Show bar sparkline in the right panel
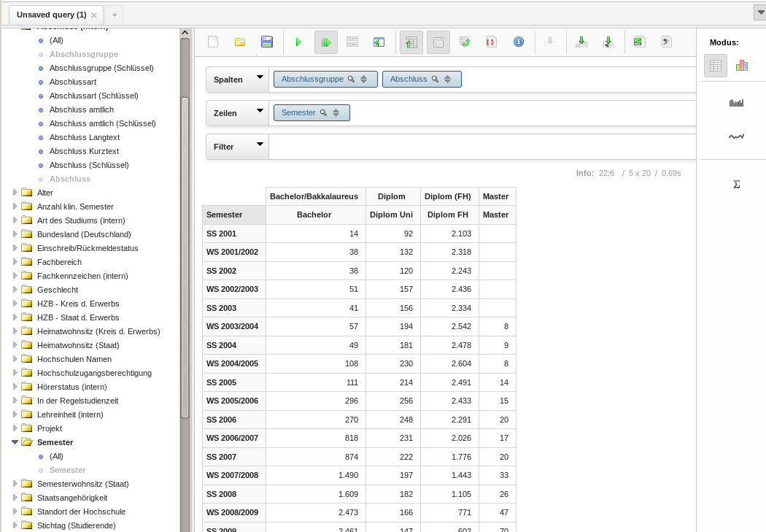Screen dimensions: 766x532 736,103
